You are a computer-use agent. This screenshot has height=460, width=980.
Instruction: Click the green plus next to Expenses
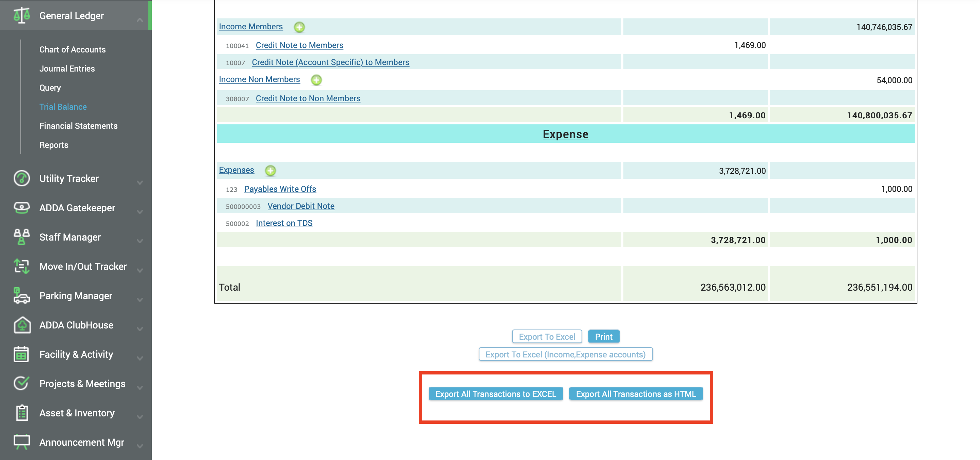(x=271, y=171)
